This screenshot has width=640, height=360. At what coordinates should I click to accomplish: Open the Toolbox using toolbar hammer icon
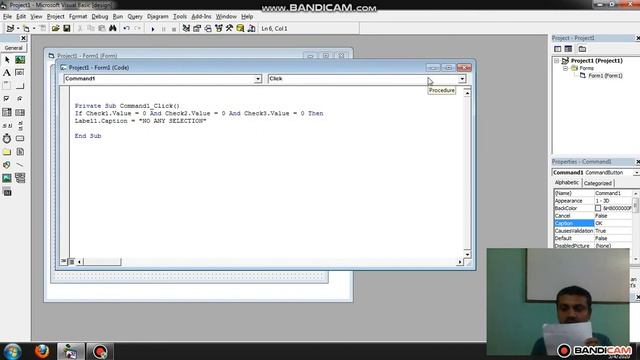(x=229, y=28)
